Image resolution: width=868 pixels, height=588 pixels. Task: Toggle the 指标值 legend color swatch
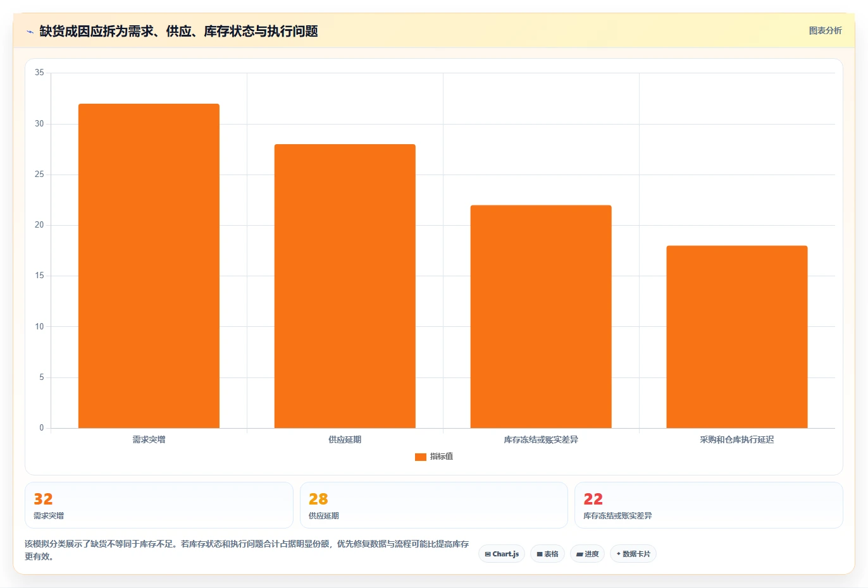tap(421, 456)
